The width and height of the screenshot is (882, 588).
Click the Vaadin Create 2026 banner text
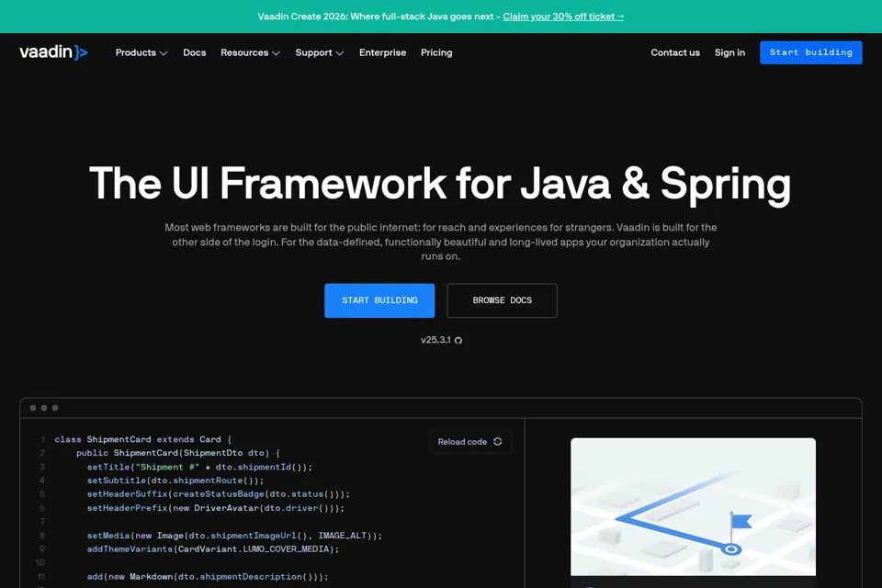pos(376,17)
